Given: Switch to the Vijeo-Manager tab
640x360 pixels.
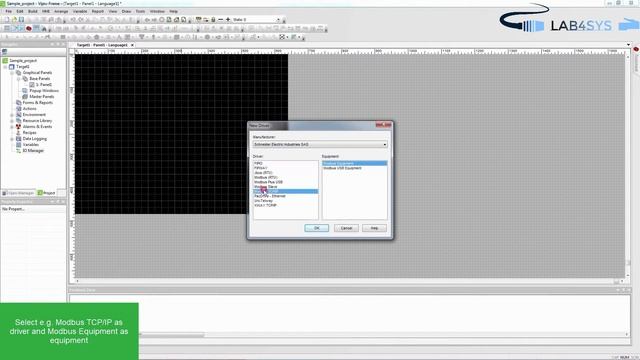Looking at the screenshot, I should (x=18, y=193).
